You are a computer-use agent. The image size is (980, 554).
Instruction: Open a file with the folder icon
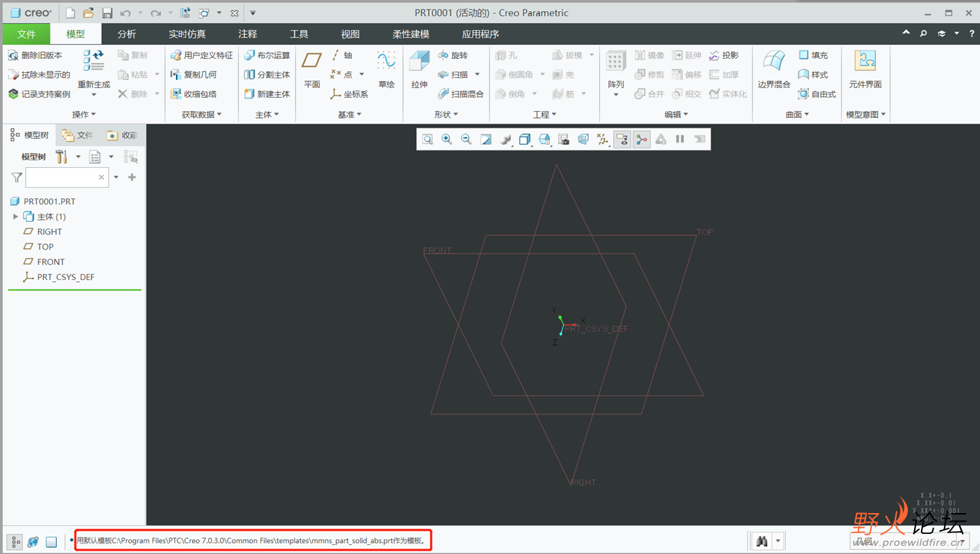tap(88, 13)
